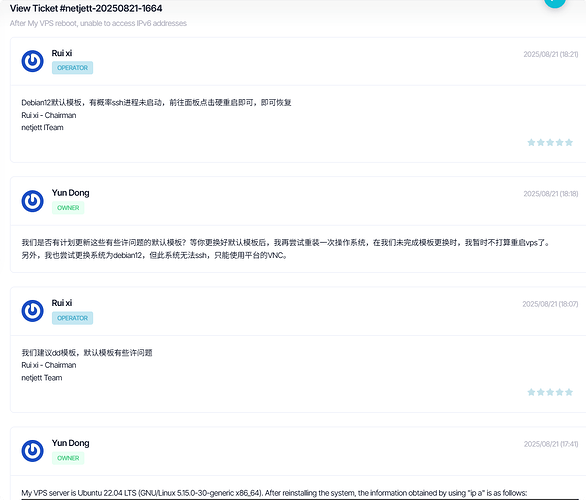
Task: Rate the 18:21 Rui xi reply five stars
Action: (569, 142)
